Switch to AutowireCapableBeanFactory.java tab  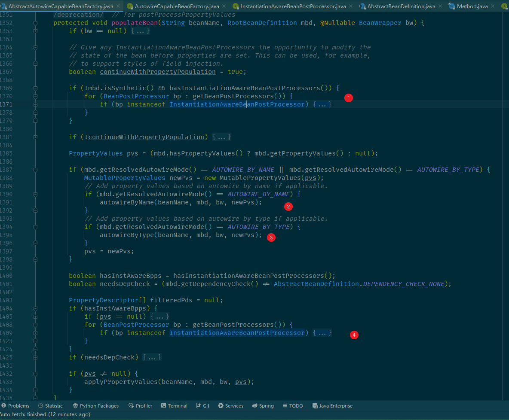pos(177,6)
